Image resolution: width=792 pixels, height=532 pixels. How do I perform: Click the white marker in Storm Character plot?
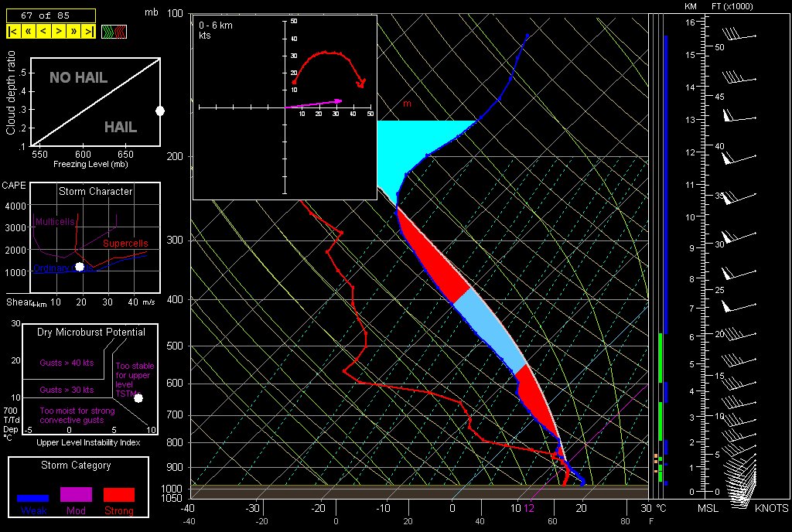pyautogui.click(x=80, y=267)
